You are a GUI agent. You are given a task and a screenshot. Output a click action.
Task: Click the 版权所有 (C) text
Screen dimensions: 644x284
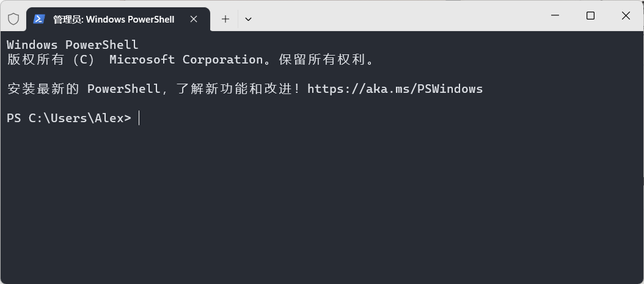51,59
